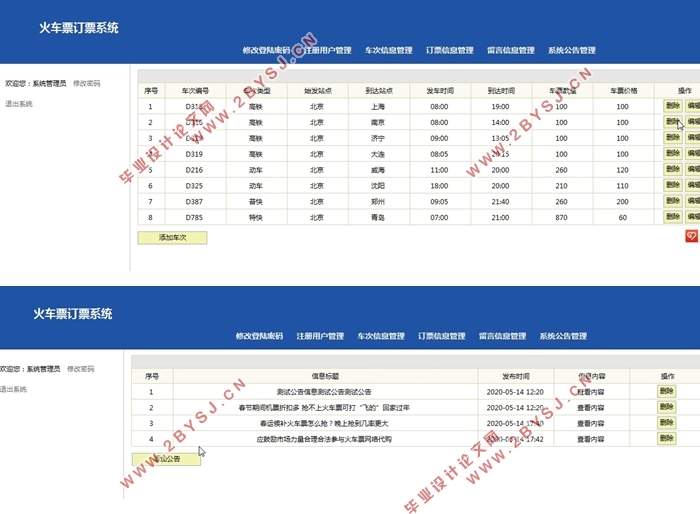Open 查看内容 for announcement row 2
This screenshot has height=514, width=700.
click(x=591, y=408)
